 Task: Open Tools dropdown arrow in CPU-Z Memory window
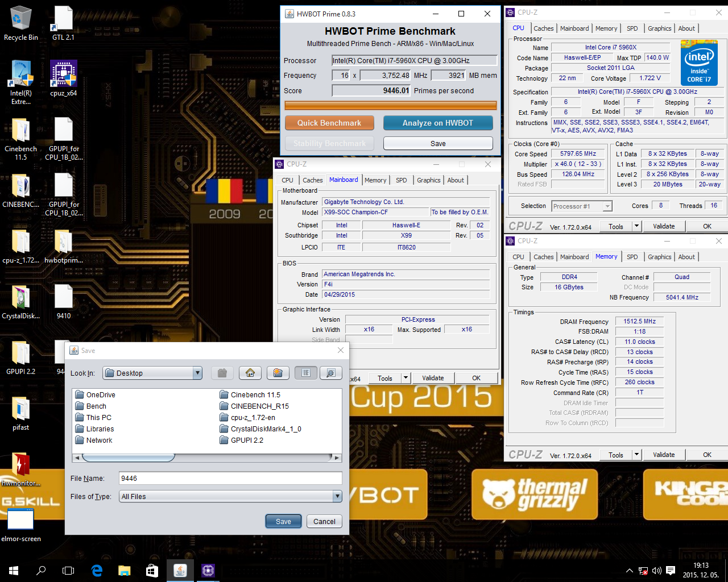tap(636, 455)
